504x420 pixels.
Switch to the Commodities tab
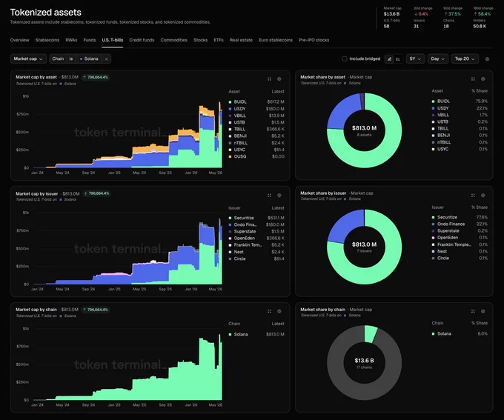tap(174, 40)
